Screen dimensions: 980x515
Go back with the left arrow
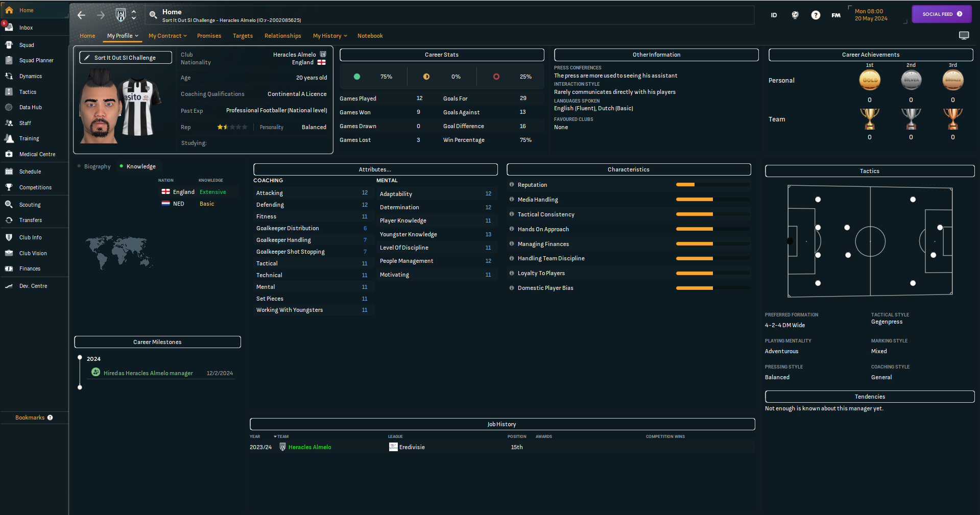point(82,15)
